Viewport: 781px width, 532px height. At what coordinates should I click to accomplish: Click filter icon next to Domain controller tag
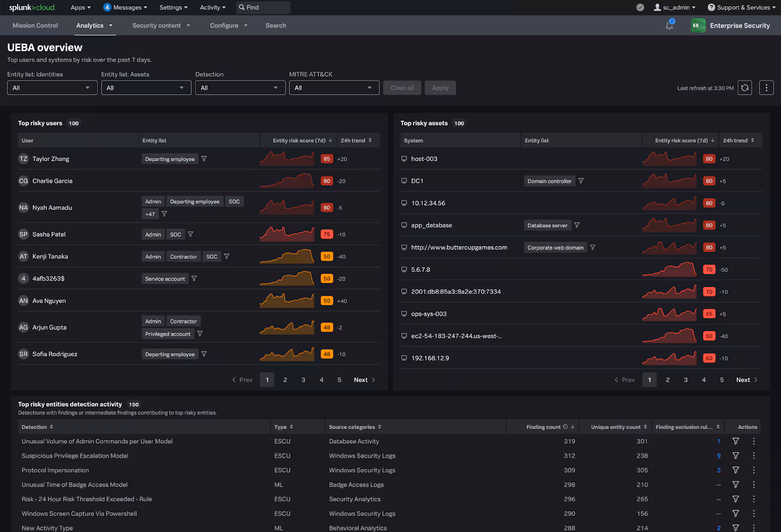581,181
